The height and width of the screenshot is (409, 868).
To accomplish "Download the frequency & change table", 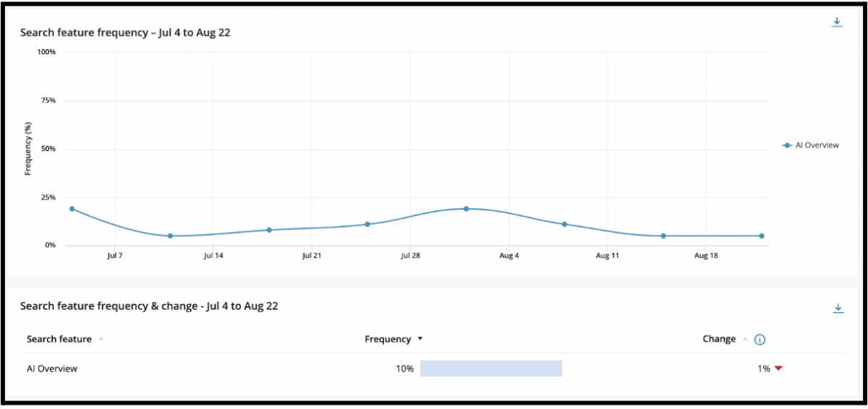I will click(x=838, y=309).
